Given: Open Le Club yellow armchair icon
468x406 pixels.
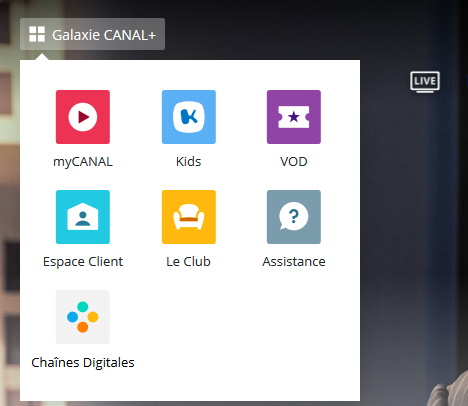Looking at the screenshot, I should coord(189,217).
